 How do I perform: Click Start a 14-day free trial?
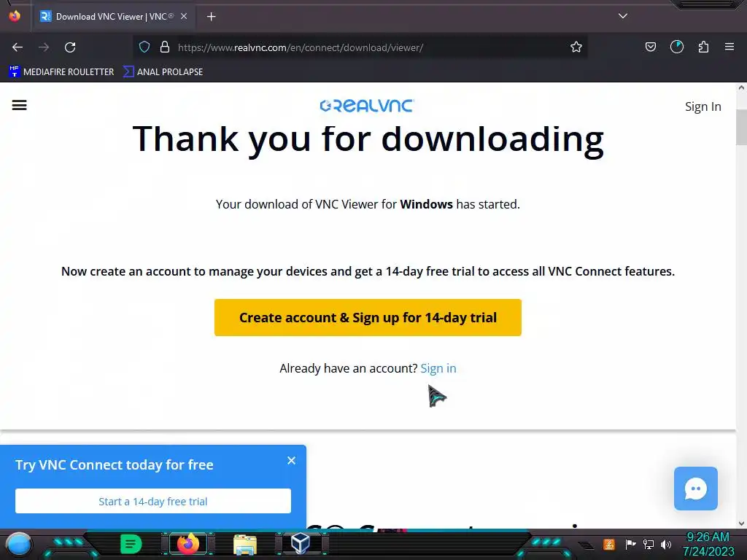coord(153,502)
